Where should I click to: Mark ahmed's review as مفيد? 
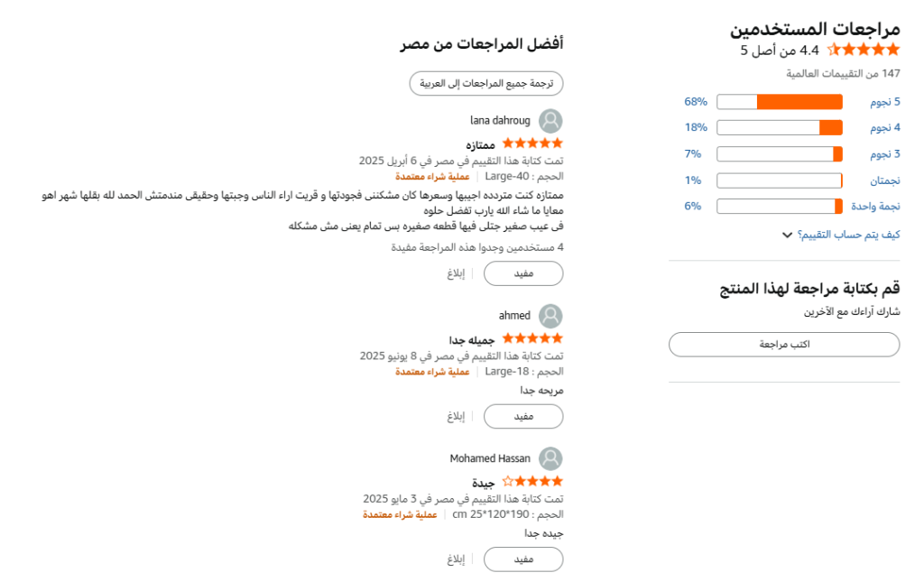(x=523, y=416)
